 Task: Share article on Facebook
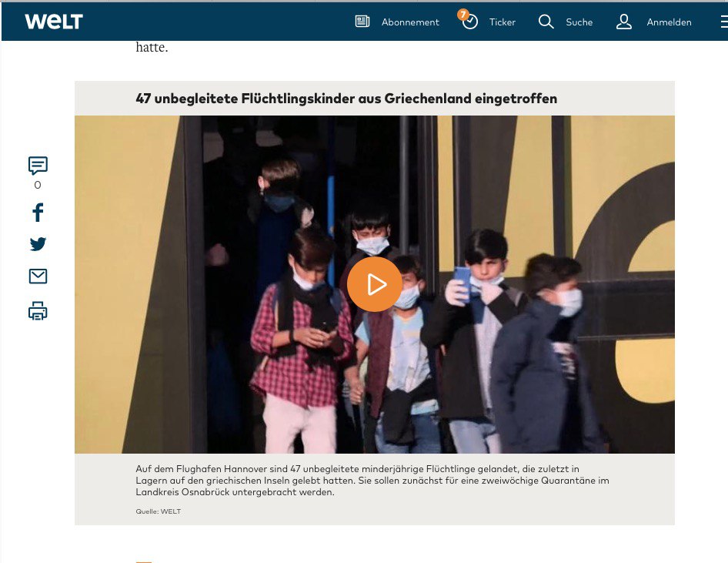click(38, 213)
